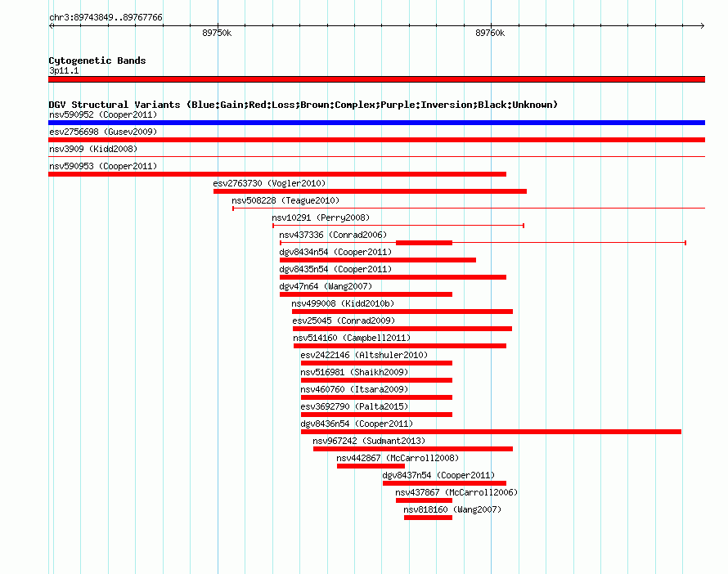Click the red bar under dgv47n64
Image resolution: width=728 pixels, height=574 pixels.
pos(366,294)
